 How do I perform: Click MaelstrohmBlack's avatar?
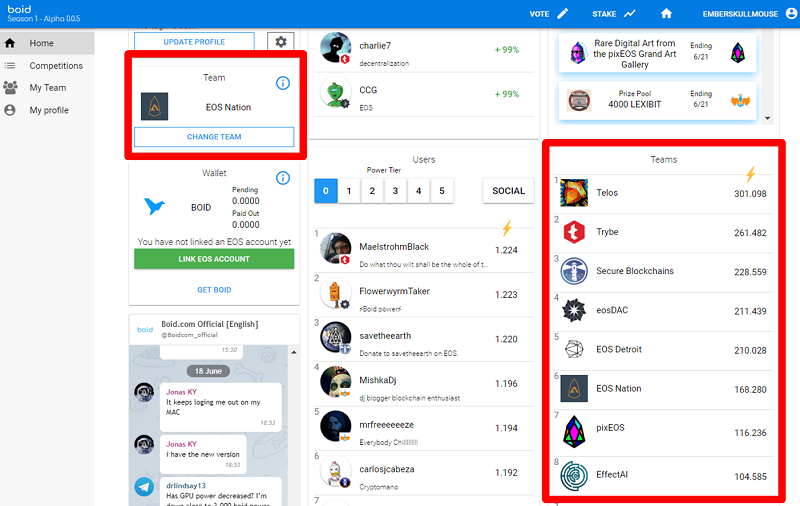tap(336, 248)
